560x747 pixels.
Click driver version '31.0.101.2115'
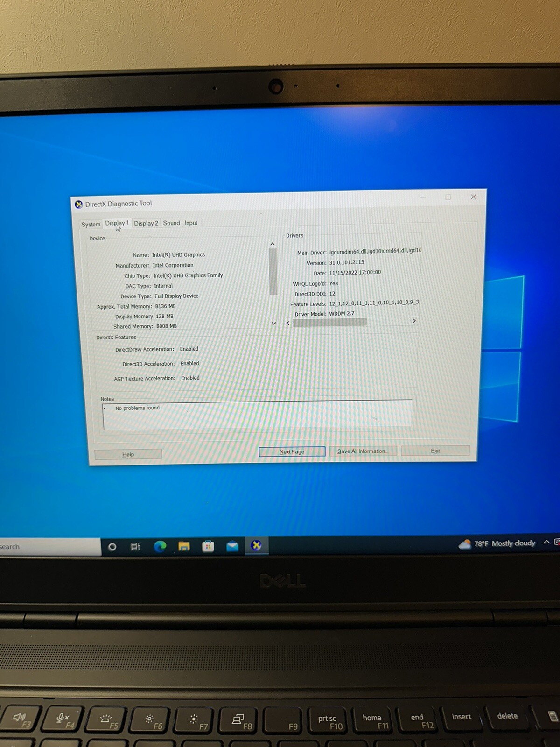[347, 262]
